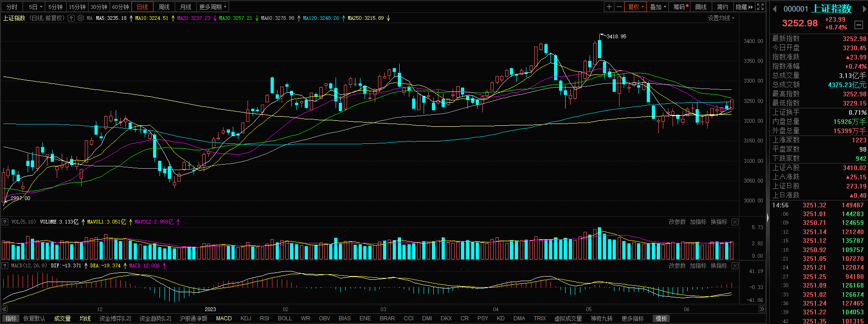The height and width of the screenshot is (324, 868).
Task: Switch to the 周线 weekly tab
Action: click(x=164, y=7)
